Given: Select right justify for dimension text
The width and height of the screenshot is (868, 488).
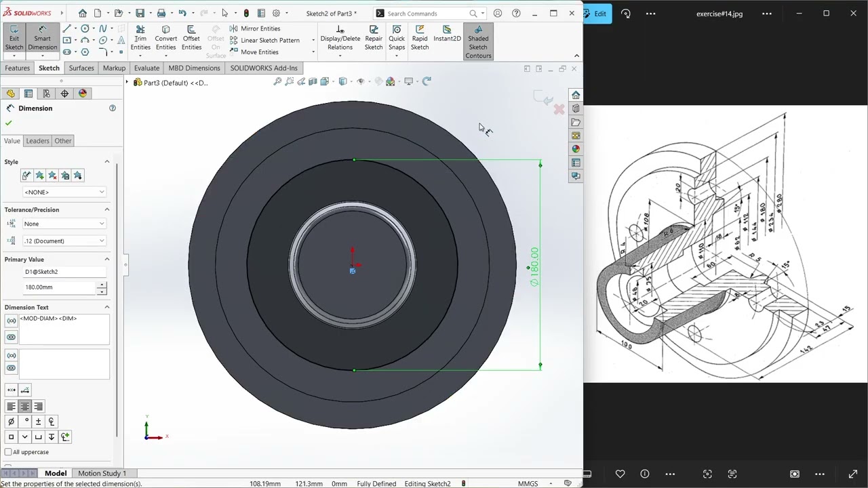Looking at the screenshot, I should pos(38,406).
